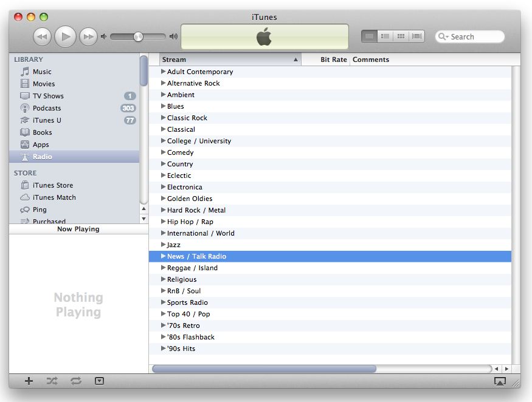Open the search magnifier options menu
Screen dimensions: 532x402
[x=443, y=36]
